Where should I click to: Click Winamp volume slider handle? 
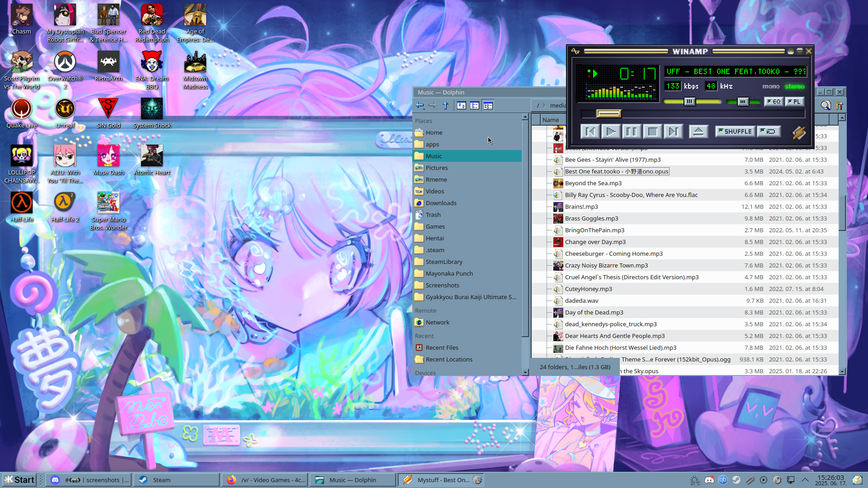click(x=689, y=102)
